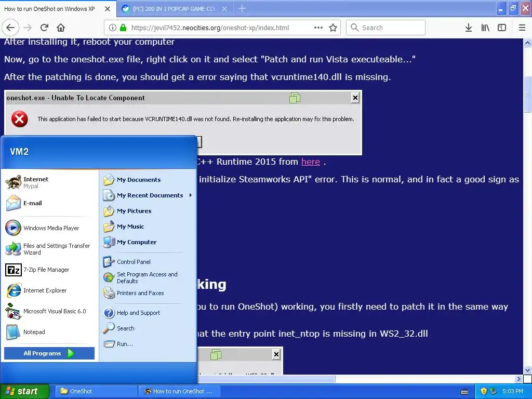The image size is (532, 399).
Task: Launch Mypal Internet from Start menu
Action: coord(49,182)
